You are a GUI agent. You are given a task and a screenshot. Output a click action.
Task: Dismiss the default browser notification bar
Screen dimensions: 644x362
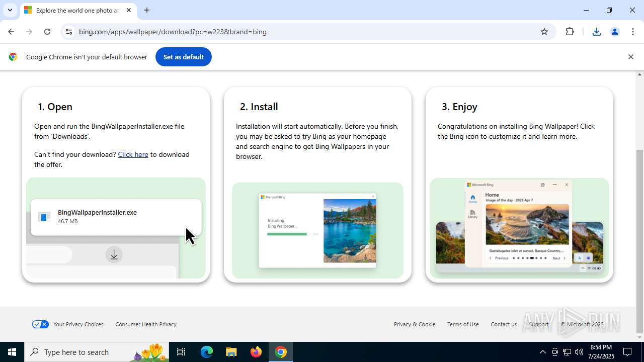coord(630,57)
